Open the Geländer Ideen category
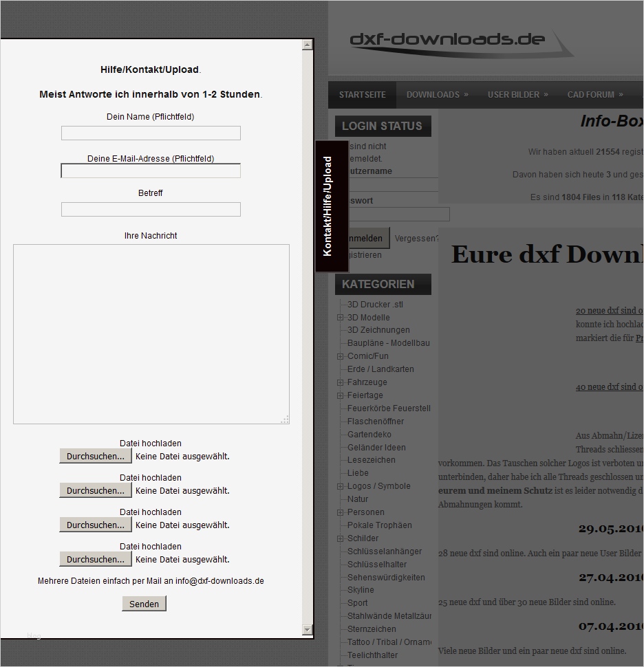The image size is (644, 667). coord(376,448)
